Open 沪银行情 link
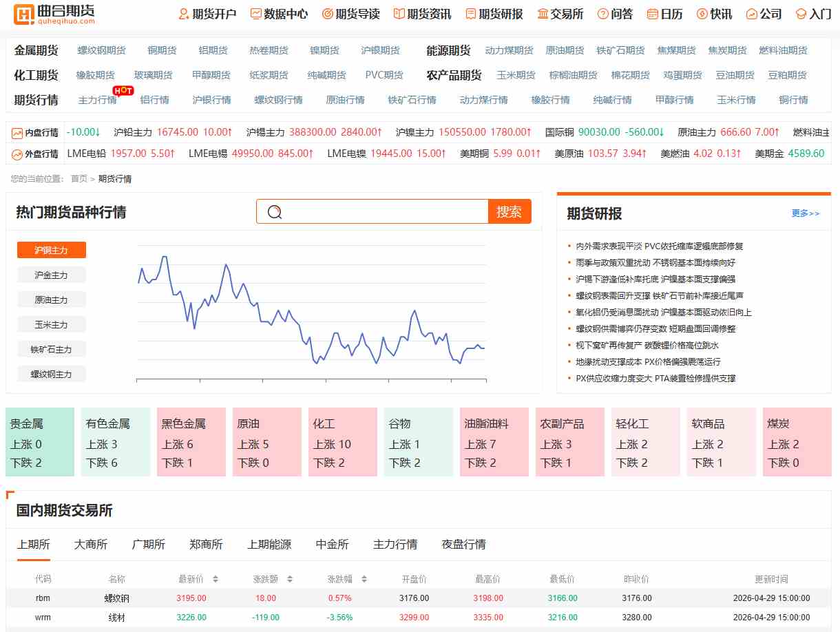This screenshot has height=632, width=840. 211,100
